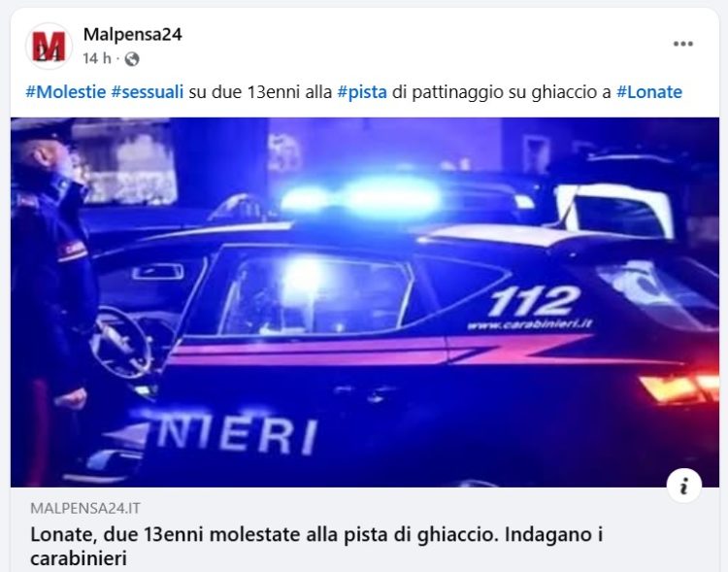Open the carabinieri car article image
728x572 pixels.
[x=365, y=302]
